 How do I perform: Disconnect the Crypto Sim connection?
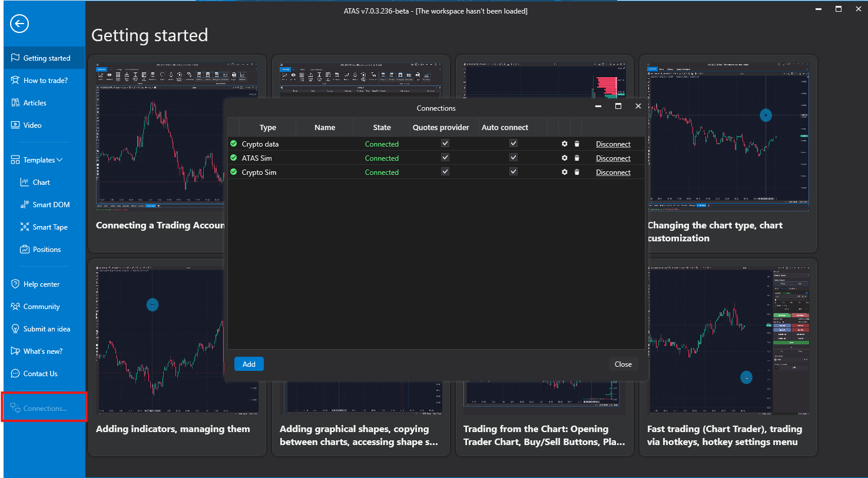[613, 172]
